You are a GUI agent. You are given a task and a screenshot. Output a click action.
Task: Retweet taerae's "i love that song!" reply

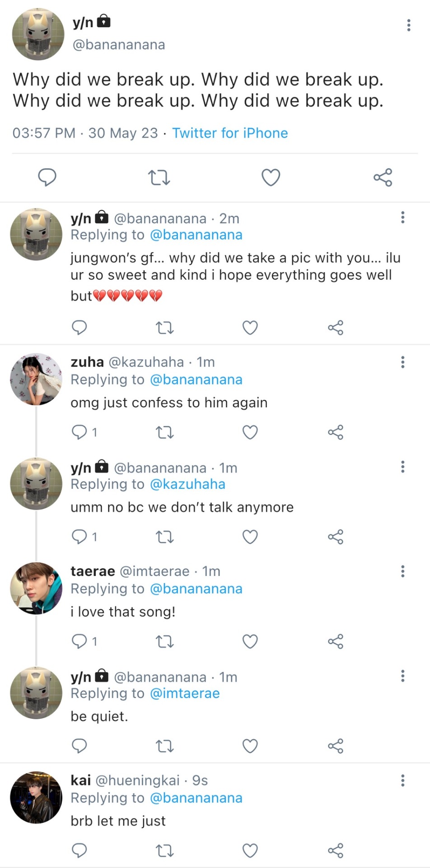click(x=164, y=641)
